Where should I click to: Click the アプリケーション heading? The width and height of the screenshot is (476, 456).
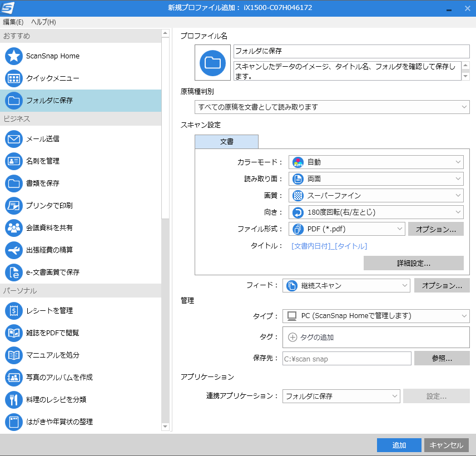(207, 377)
